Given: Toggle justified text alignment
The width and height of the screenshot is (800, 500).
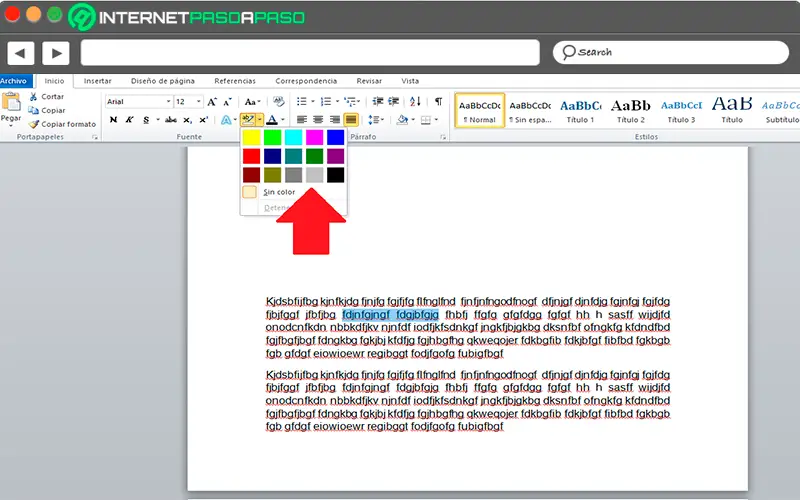Looking at the screenshot, I should 351,120.
